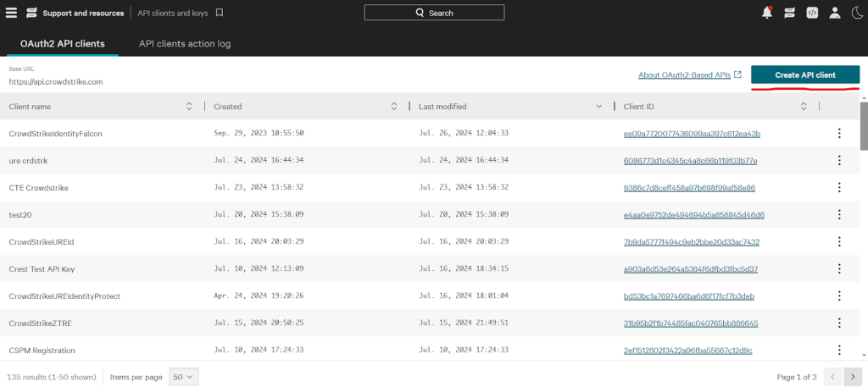Image resolution: width=868 pixels, height=392 pixels.
Task: Click the CSPM Registration client name
Action: coord(42,350)
